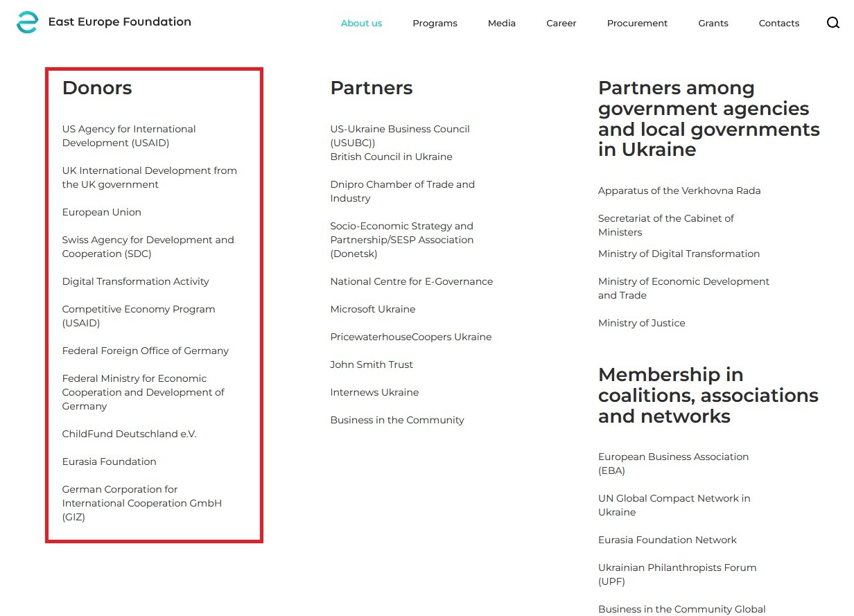Open Digital Transformation Activity link
The image size is (854, 616).
pos(136,281)
